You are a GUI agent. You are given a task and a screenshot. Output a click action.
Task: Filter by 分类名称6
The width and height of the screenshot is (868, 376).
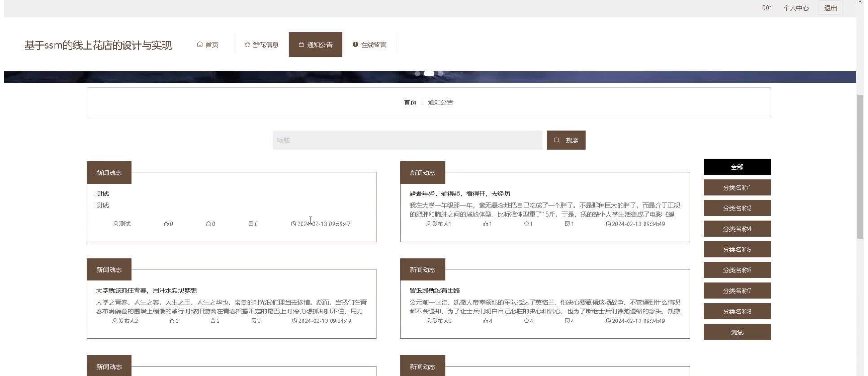(737, 270)
